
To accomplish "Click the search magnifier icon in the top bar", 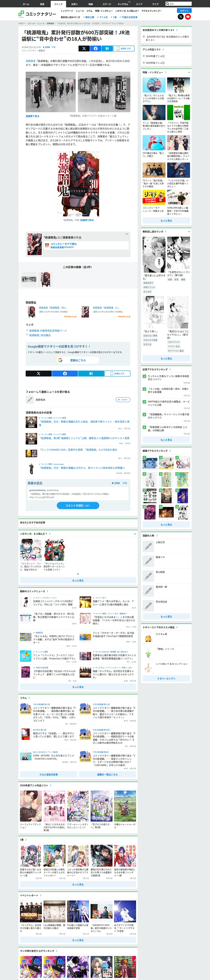I will (x=167, y=4).
